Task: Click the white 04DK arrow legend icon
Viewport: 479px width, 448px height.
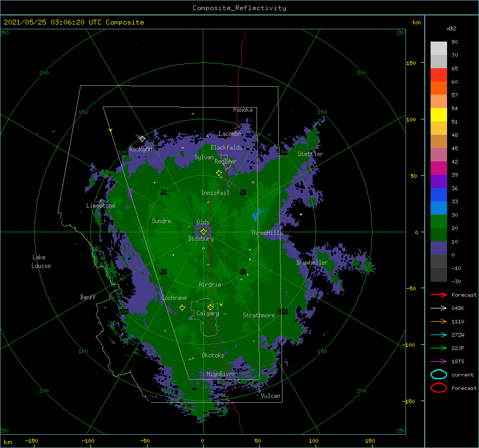Action: [x=439, y=308]
